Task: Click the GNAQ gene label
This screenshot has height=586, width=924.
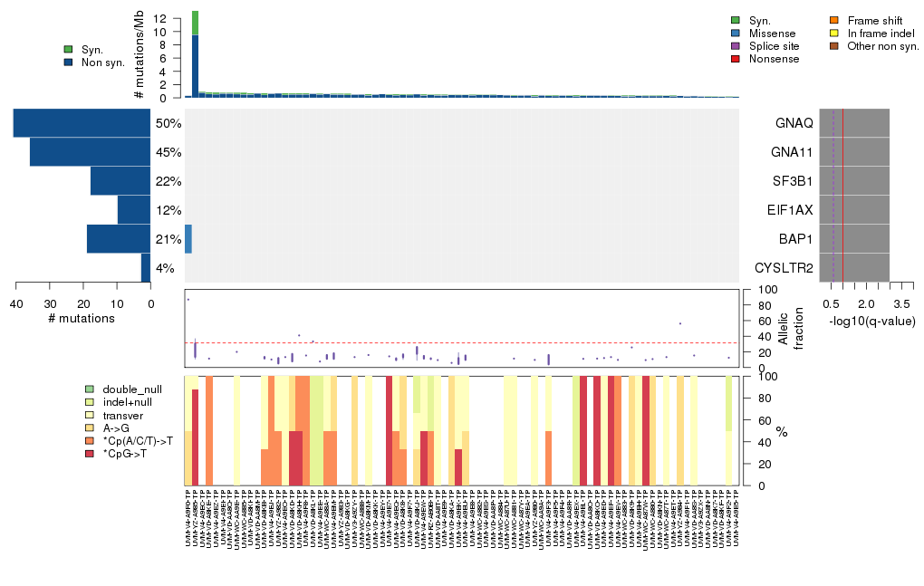Action: [794, 123]
